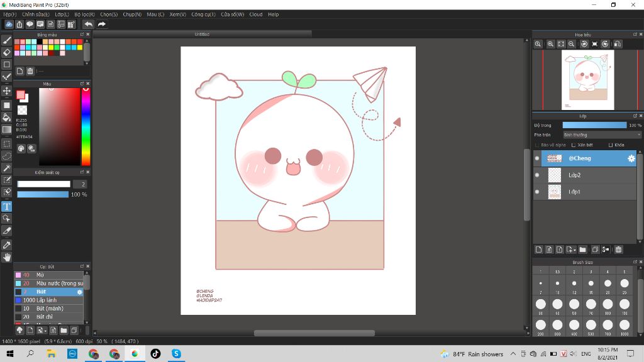Pick the black swatch in color palette
The height and width of the screenshot is (362, 644).
[x=40, y=42]
